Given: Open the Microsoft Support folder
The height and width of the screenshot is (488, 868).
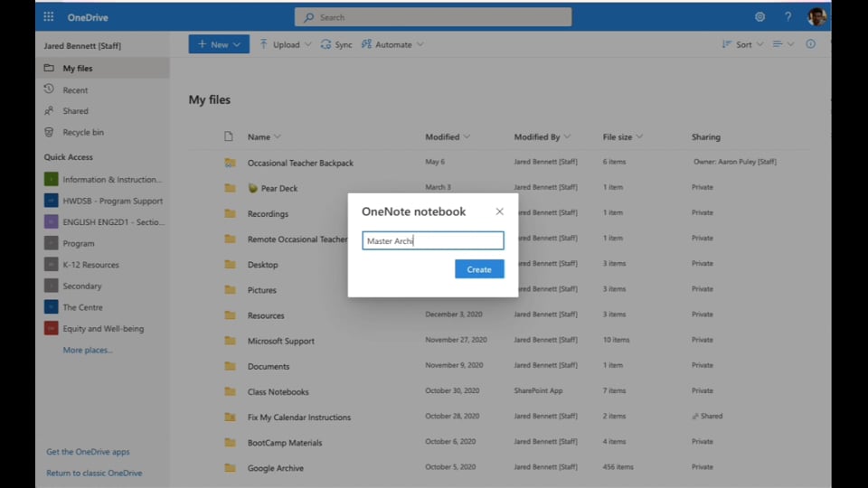Looking at the screenshot, I should 280,341.
